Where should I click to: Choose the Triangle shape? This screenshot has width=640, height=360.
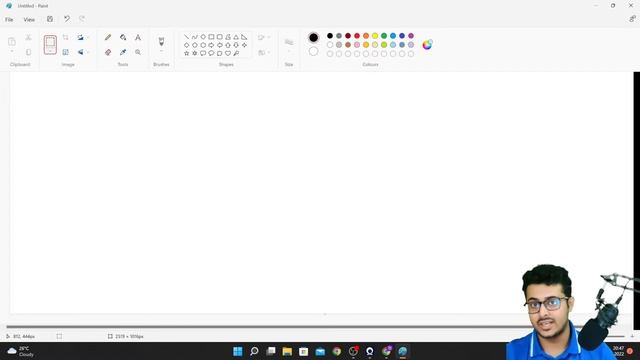(236, 37)
